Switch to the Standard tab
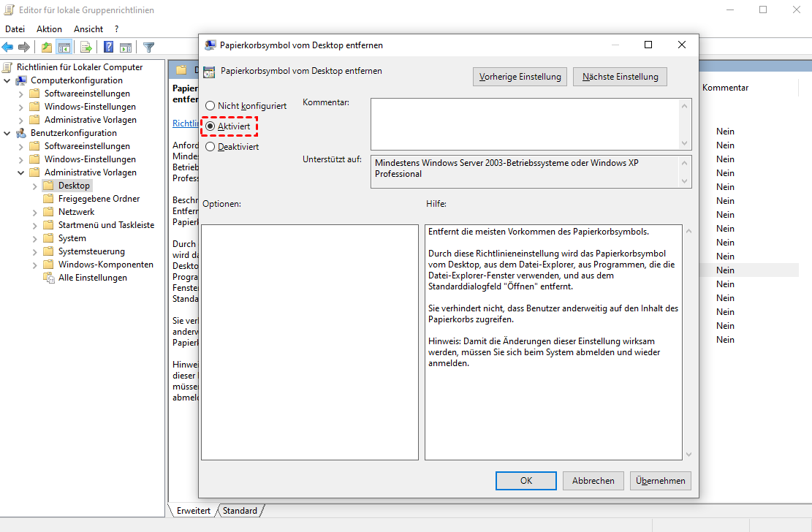 point(240,511)
